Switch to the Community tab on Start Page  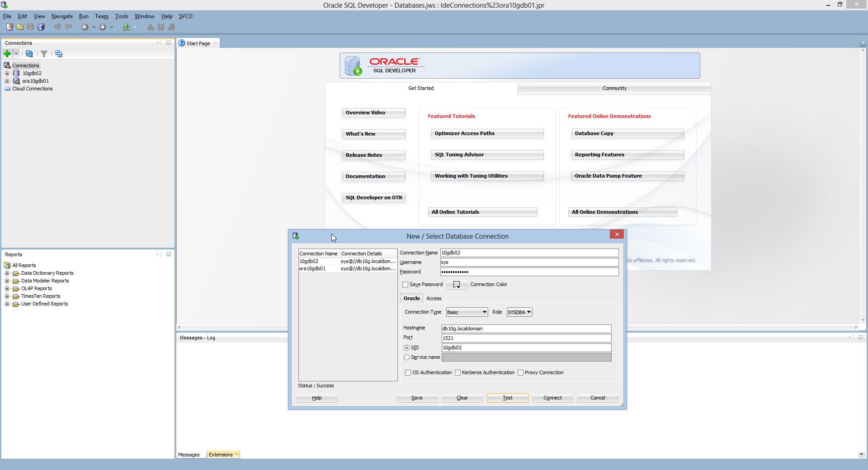coord(614,89)
